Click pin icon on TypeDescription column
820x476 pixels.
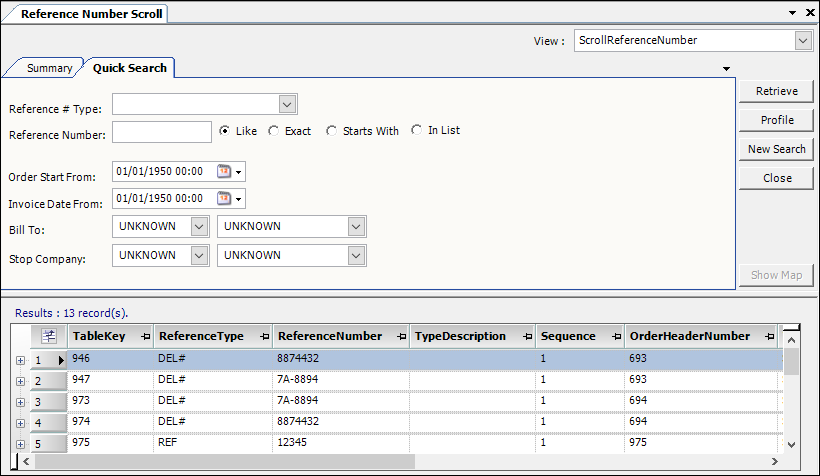click(x=524, y=337)
